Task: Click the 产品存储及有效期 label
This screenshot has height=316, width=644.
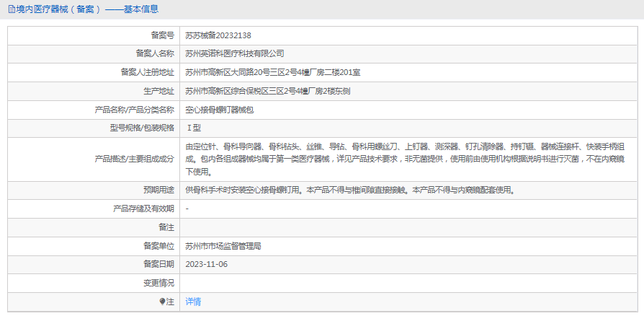Action: (x=143, y=209)
